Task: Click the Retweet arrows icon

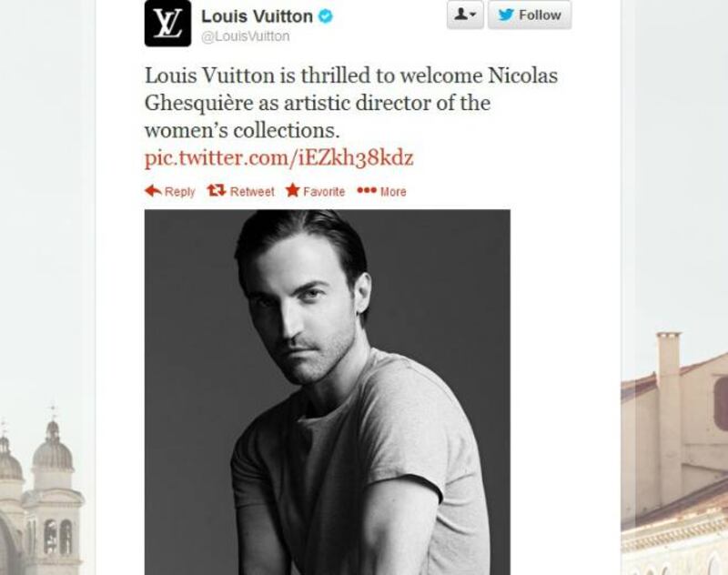Action: point(217,190)
